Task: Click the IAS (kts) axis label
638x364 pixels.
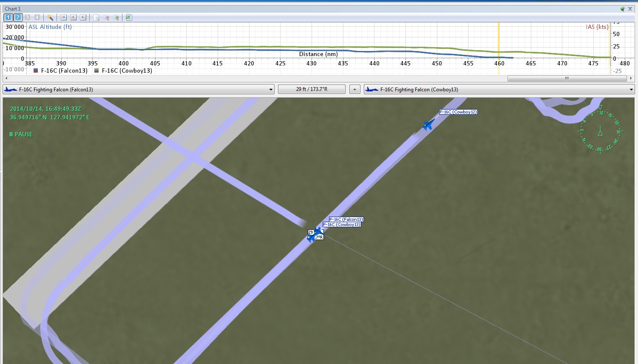Action: tap(597, 27)
